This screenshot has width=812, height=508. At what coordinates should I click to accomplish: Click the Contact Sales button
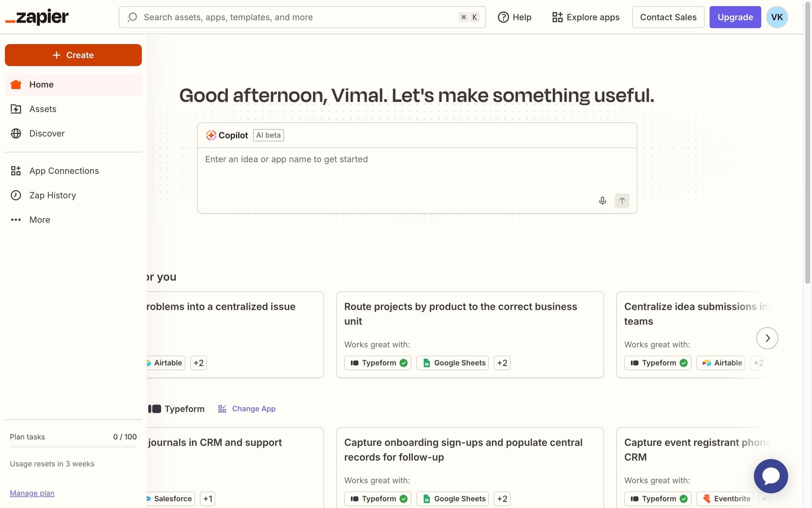[x=668, y=17]
